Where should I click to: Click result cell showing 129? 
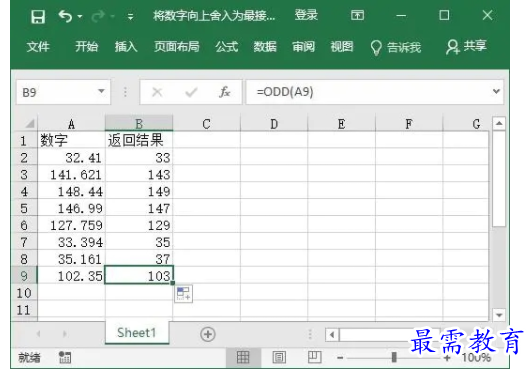tap(139, 225)
